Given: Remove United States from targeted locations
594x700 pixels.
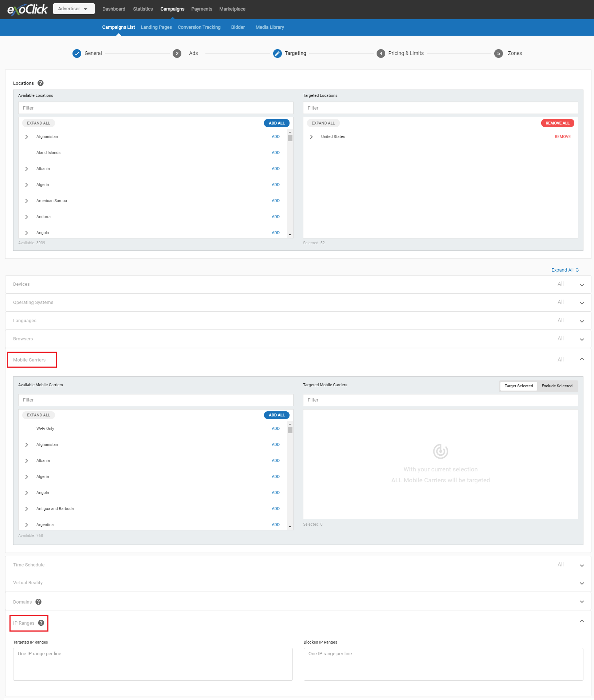Looking at the screenshot, I should point(563,137).
